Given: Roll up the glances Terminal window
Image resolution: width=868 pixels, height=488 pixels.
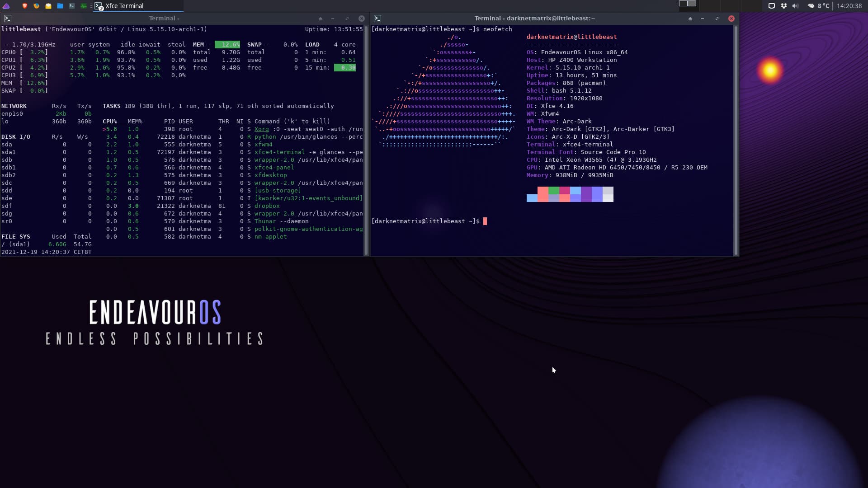Looking at the screenshot, I should click(x=321, y=19).
